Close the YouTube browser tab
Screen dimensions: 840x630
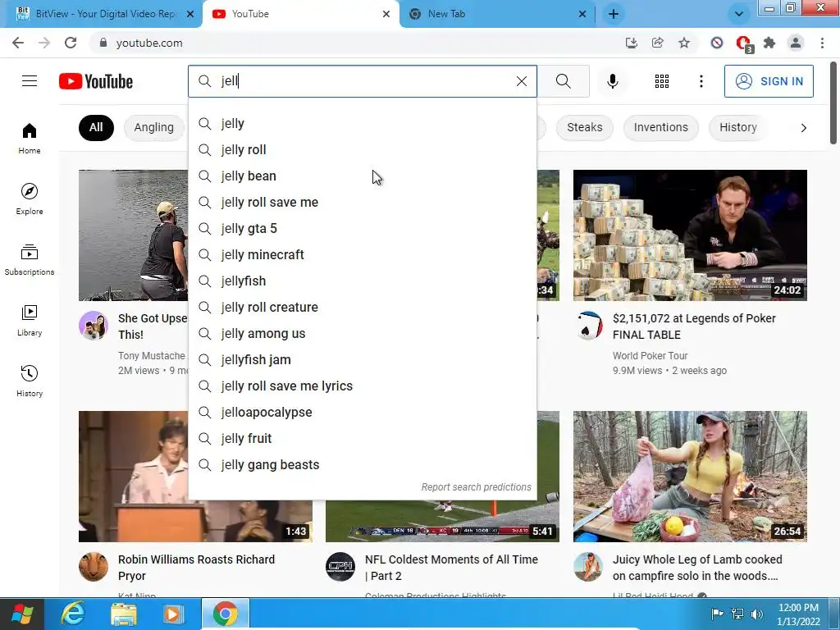(386, 14)
